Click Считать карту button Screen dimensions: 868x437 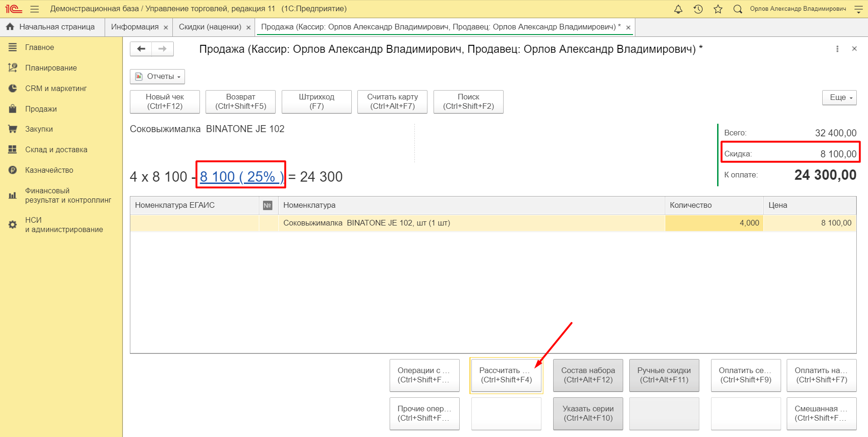pyautogui.click(x=392, y=102)
